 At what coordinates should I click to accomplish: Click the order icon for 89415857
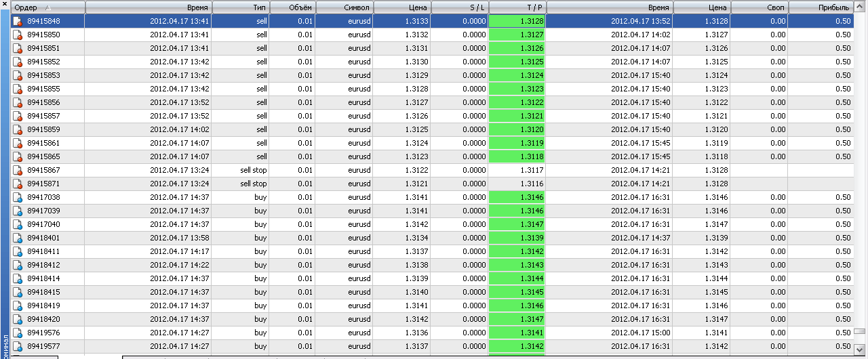coord(18,116)
